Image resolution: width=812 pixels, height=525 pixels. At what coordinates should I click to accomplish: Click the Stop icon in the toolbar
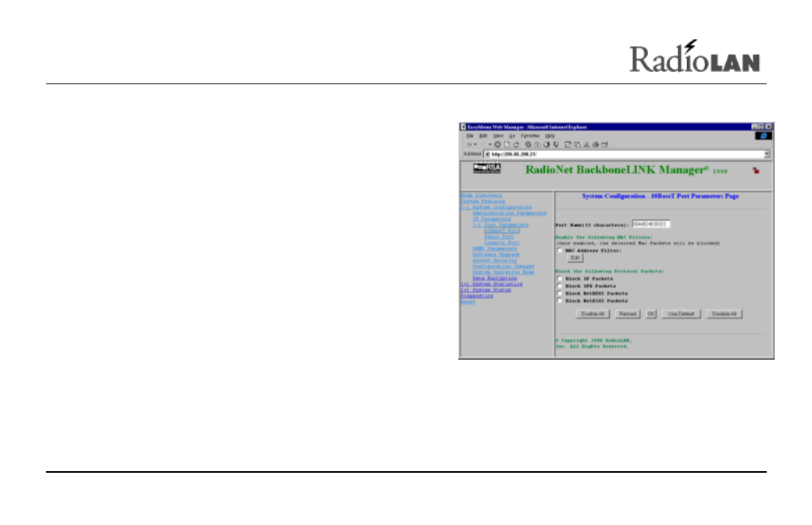(x=497, y=145)
